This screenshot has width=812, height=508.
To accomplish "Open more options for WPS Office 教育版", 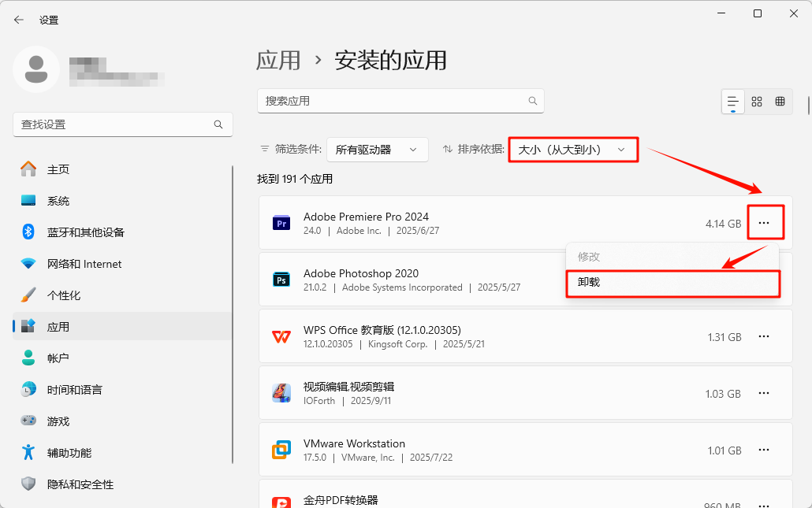I will (764, 337).
